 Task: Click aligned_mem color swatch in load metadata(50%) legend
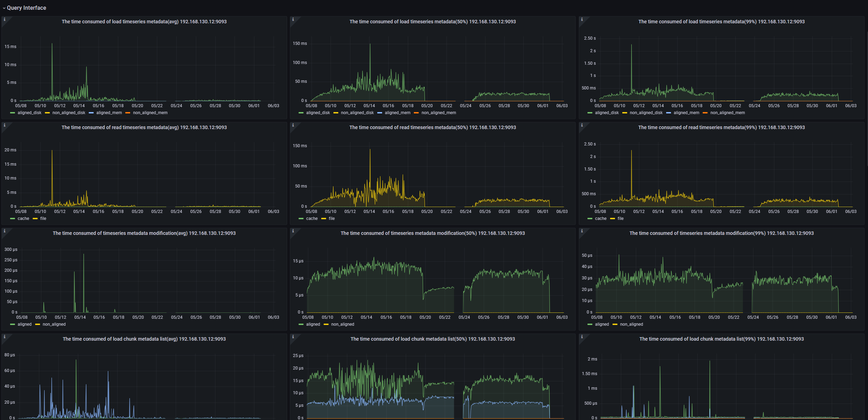click(x=380, y=113)
